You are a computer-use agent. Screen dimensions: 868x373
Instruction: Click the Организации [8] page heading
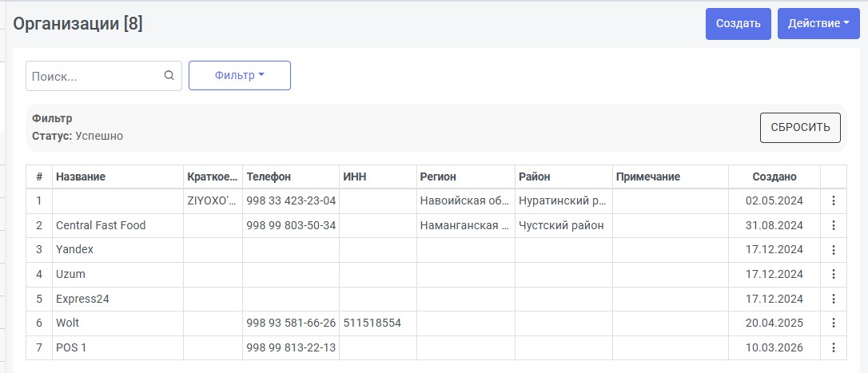tap(78, 24)
